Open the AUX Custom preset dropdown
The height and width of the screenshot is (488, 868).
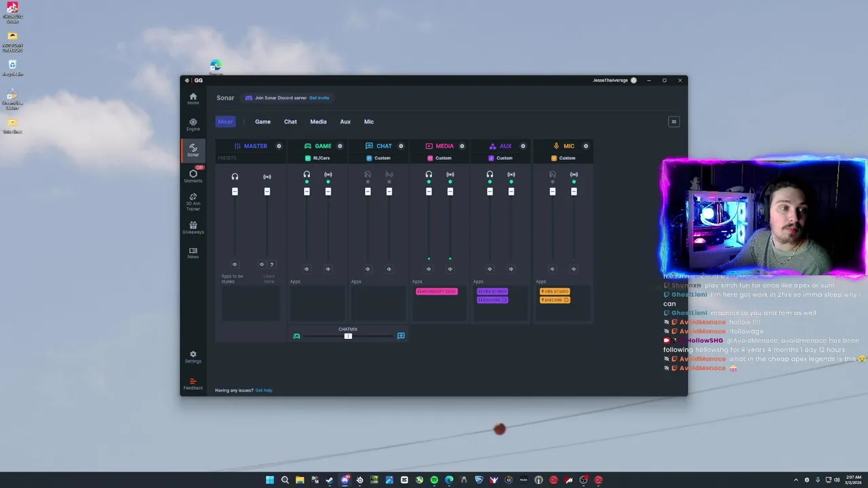point(500,158)
